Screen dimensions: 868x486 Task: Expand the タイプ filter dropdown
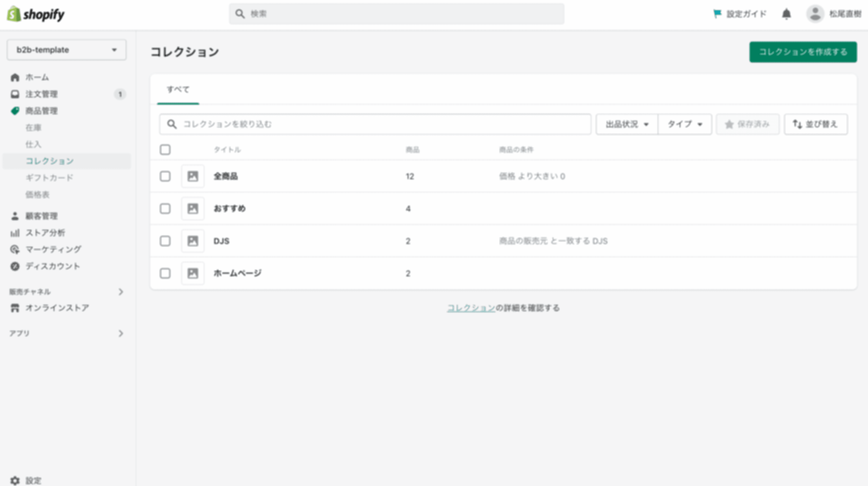[x=685, y=125]
